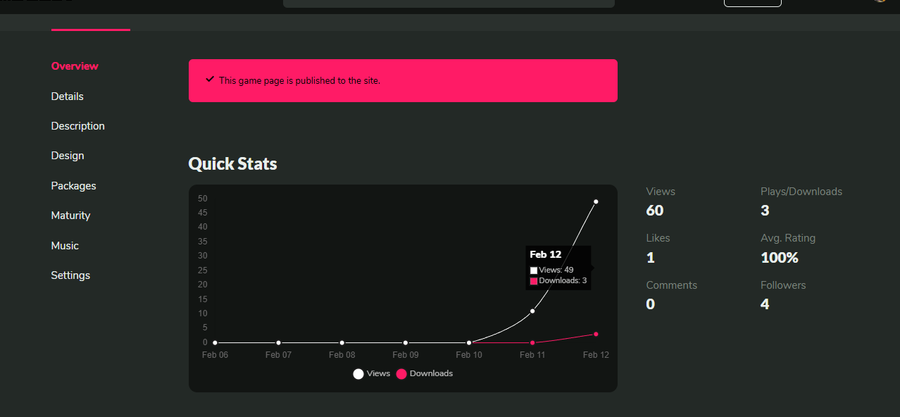Click the Feb 11 x-axis label
The width and height of the screenshot is (900, 417).
[532, 355]
